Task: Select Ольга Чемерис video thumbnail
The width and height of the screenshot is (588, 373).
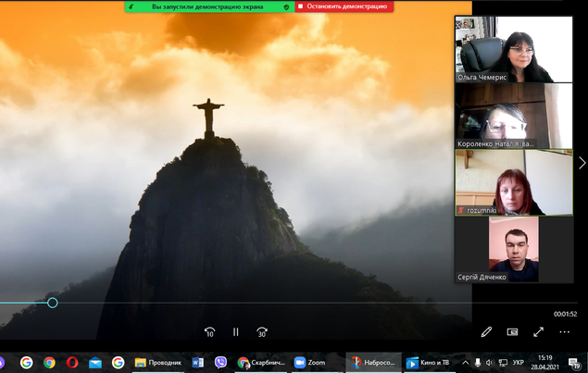Action: [514, 49]
